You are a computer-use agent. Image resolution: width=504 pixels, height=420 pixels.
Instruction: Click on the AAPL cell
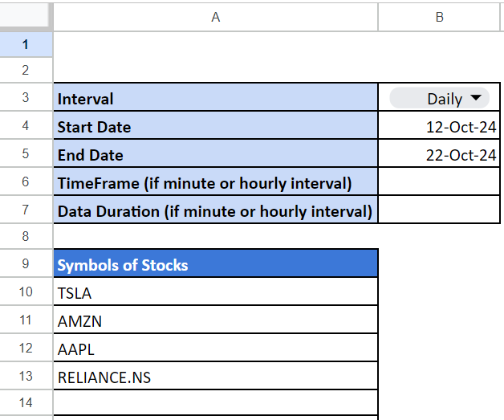click(x=215, y=349)
